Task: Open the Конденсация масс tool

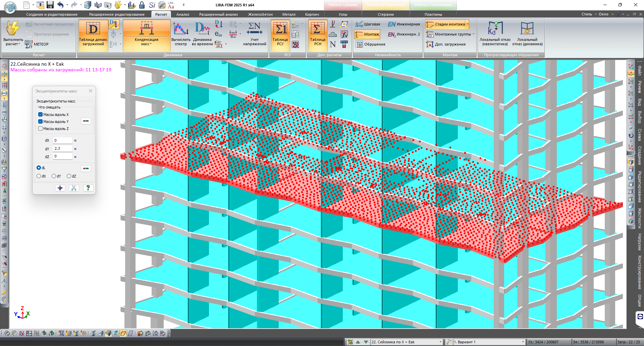Action: [x=147, y=29]
